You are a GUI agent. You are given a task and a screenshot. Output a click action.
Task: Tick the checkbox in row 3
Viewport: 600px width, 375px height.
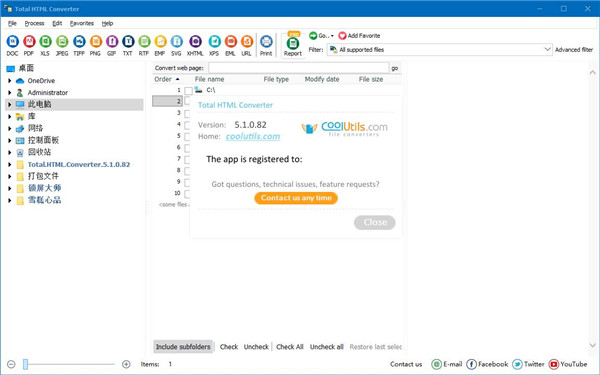tap(187, 114)
